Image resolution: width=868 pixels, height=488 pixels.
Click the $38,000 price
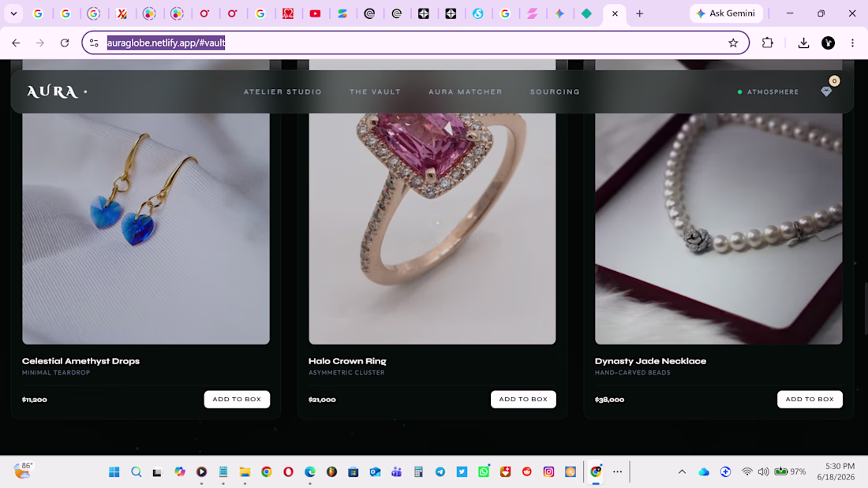pos(609,400)
